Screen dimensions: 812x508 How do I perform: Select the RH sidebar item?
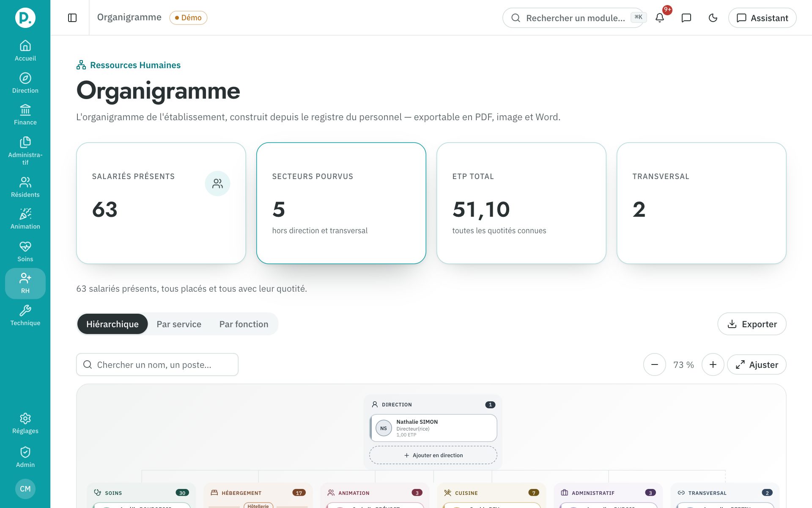point(25,284)
